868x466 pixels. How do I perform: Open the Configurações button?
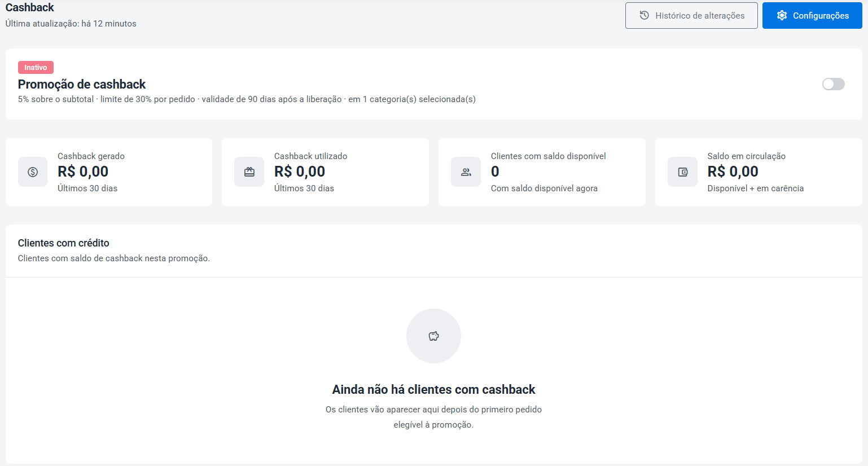(x=812, y=16)
